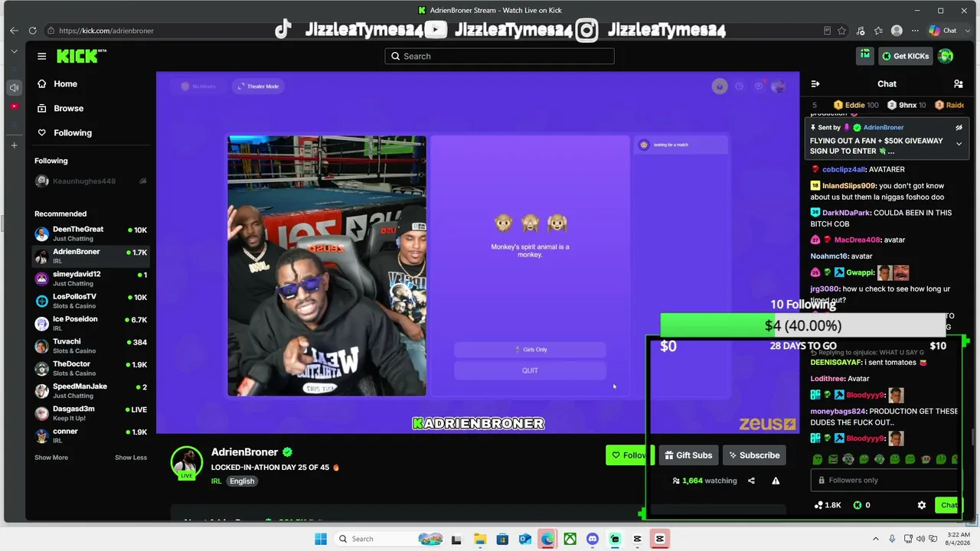
Task: Open Xbox app from the taskbar
Action: tap(570, 539)
